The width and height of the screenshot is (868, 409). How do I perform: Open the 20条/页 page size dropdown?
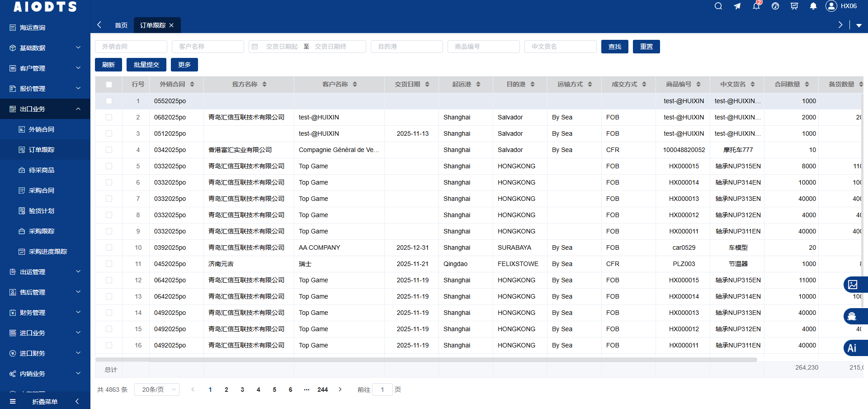coord(157,390)
